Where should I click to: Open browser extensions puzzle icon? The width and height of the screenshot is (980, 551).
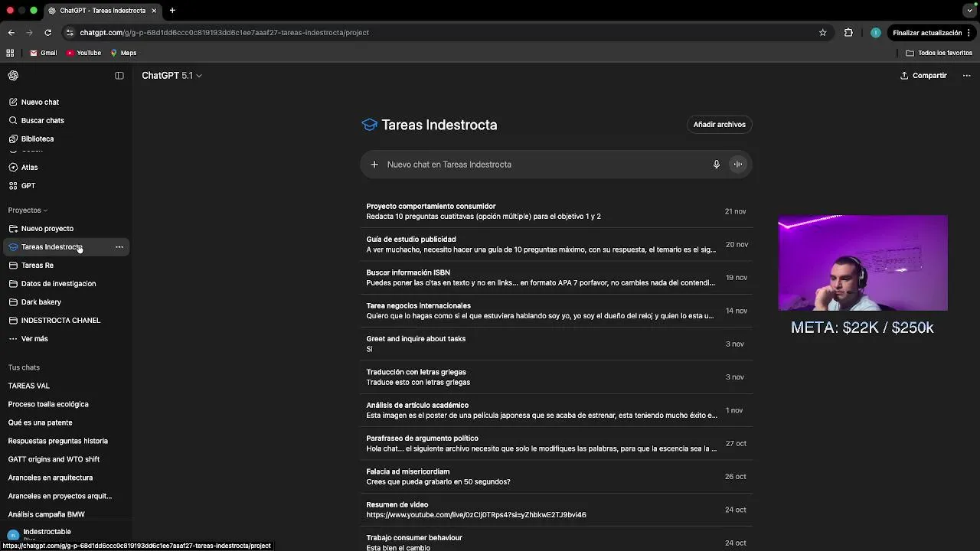848,33
